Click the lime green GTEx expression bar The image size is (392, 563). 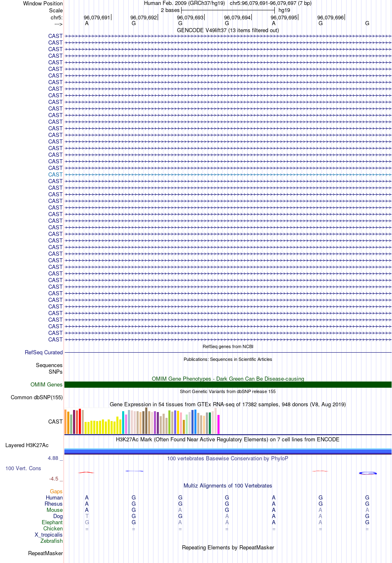tap(169, 422)
